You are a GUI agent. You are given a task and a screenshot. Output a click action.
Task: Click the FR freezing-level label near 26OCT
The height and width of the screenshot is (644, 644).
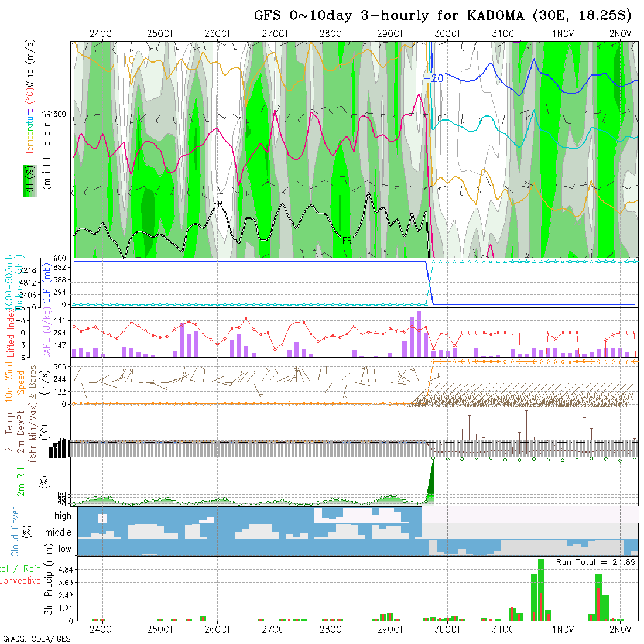tap(218, 204)
